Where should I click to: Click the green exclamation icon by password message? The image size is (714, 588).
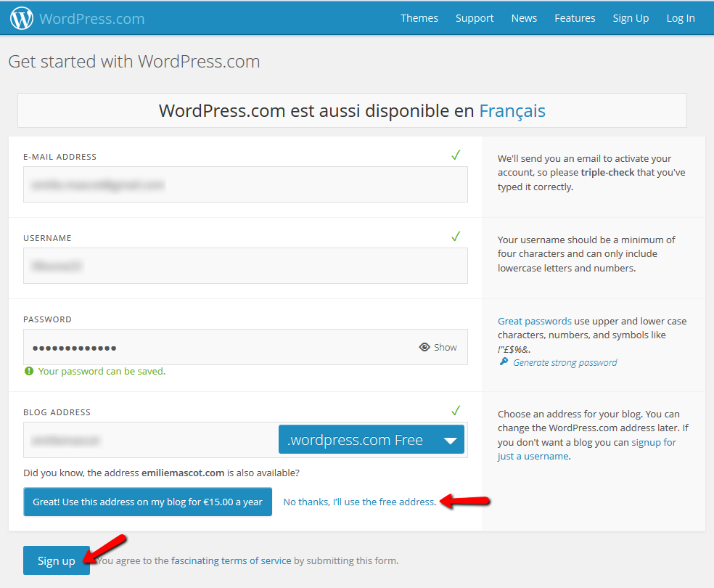[x=29, y=371]
